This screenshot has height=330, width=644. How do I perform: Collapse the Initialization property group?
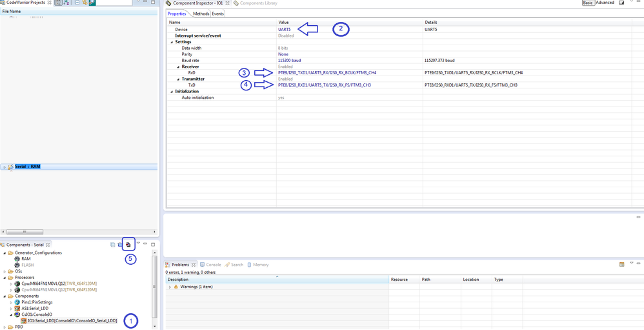(x=171, y=91)
